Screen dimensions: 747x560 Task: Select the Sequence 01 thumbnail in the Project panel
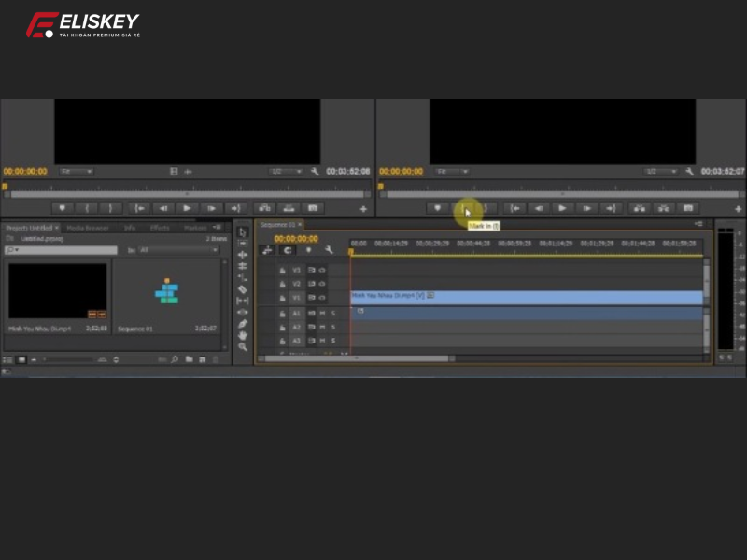click(167, 292)
